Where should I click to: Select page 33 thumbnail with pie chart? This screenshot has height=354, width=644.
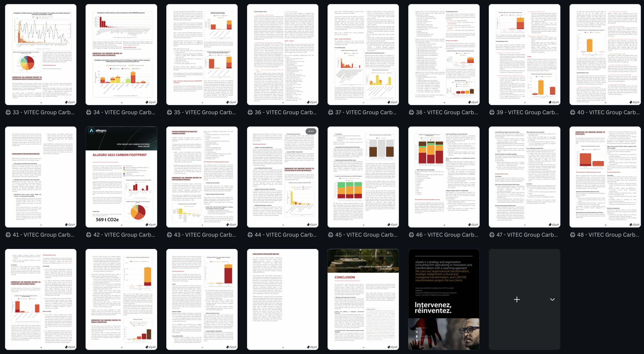click(41, 54)
